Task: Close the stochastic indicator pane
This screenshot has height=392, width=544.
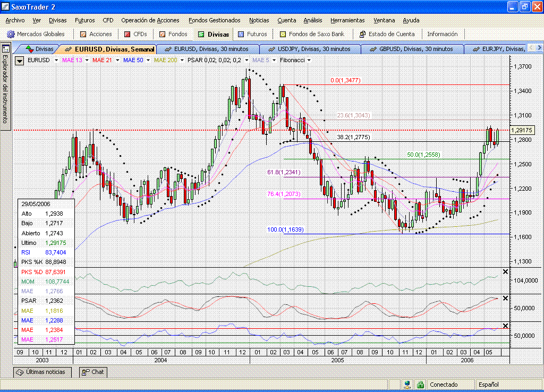Action: (506, 298)
